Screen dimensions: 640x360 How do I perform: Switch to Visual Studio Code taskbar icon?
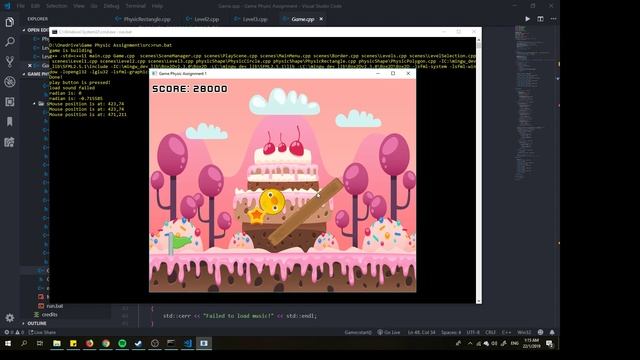click(187, 344)
